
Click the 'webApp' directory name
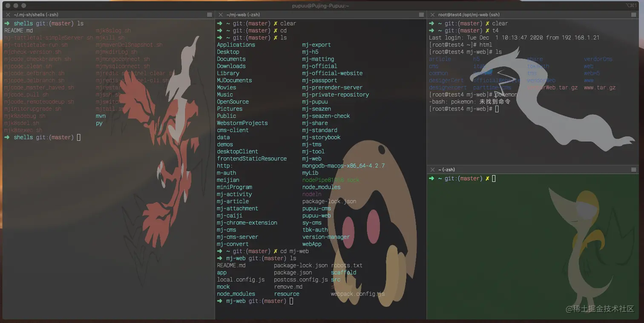tap(312, 244)
